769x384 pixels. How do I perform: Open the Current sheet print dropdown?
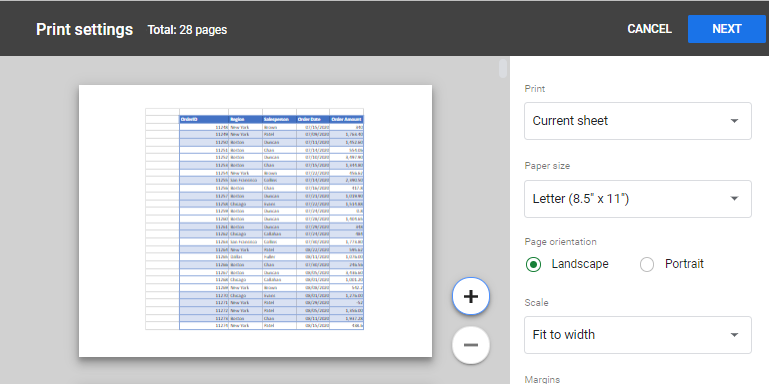(638, 121)
